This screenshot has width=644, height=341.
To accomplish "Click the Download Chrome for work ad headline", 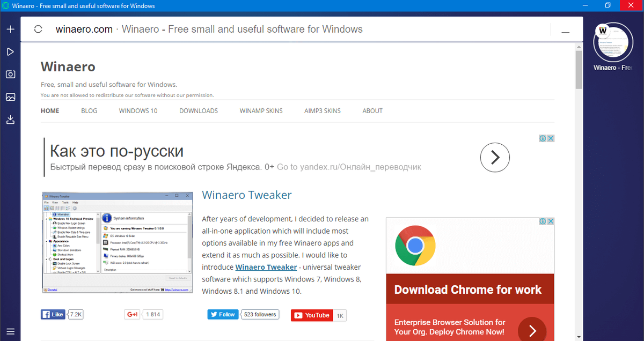I will 468,290.
